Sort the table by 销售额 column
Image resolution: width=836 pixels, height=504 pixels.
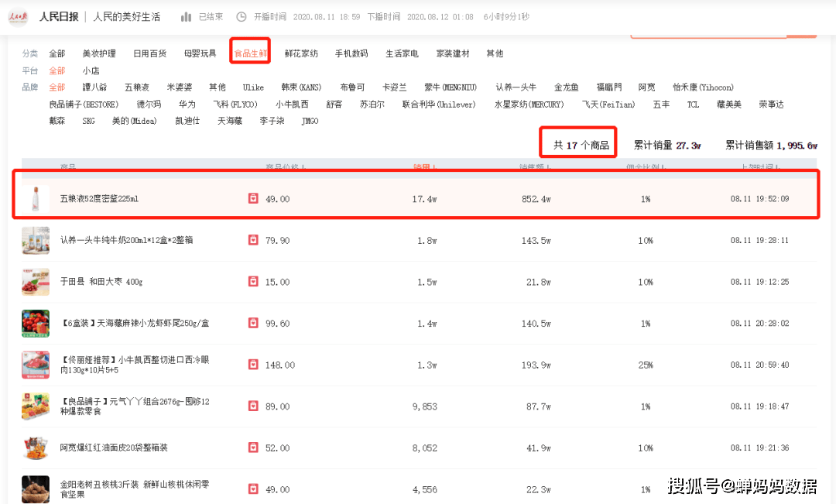pyautogui.click(x=535, y=166)
